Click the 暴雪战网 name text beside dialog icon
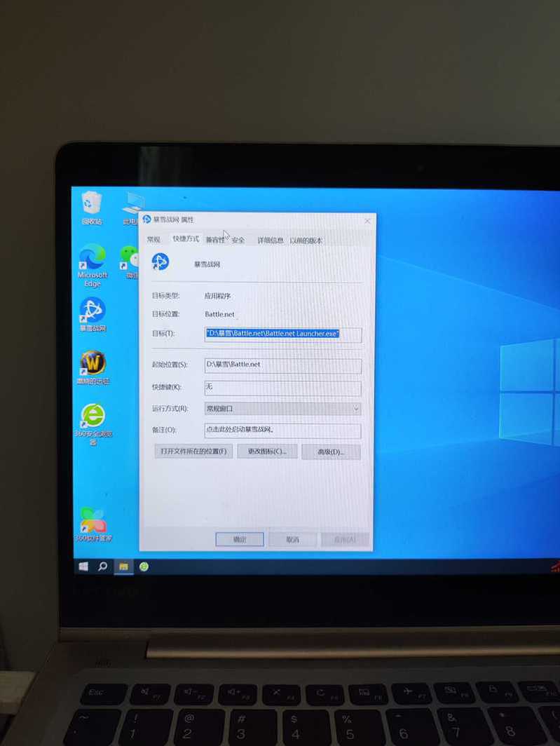The height and width of the screenshot is (746, 560). click(207, 264)
